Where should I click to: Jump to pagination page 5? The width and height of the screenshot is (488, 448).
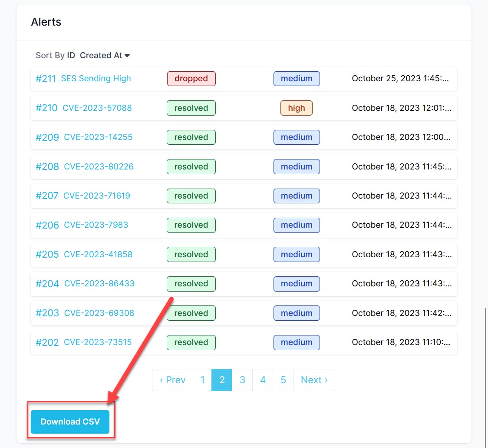coord(283,380)
